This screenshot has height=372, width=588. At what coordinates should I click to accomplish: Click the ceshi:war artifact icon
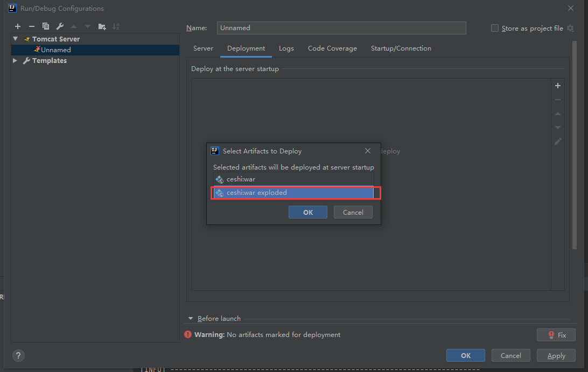219,180
